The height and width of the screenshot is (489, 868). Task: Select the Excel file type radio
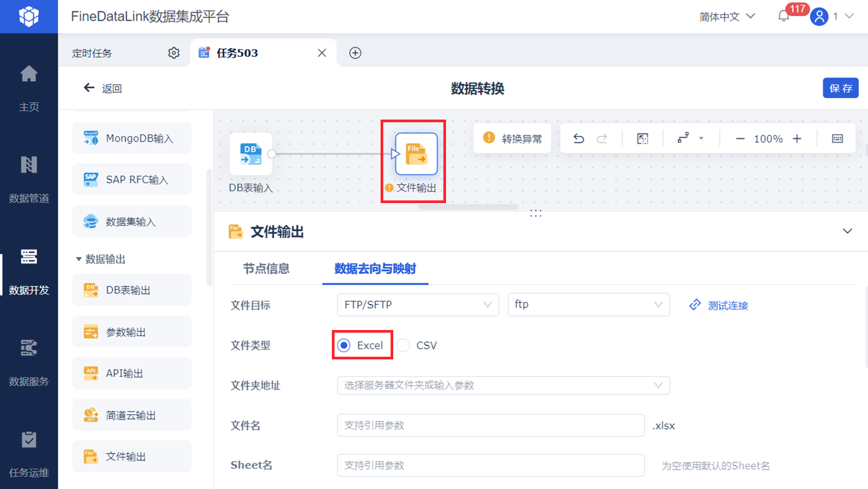coord(343,345)
